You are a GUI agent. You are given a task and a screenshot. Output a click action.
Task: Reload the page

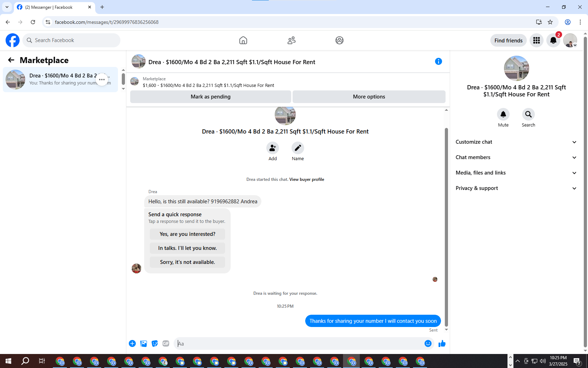point(33,22)
